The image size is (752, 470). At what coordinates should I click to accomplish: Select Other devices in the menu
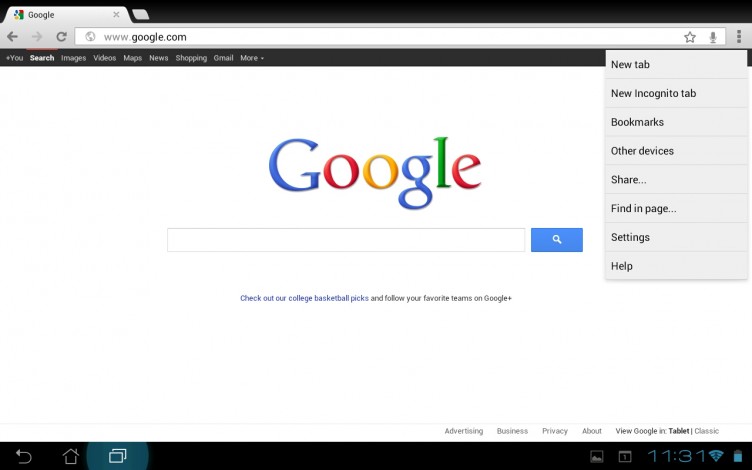click(x=676, y=151)
